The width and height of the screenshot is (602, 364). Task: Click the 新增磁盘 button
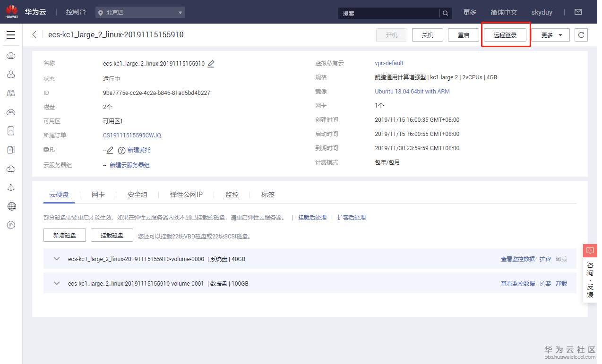(65, 235)
